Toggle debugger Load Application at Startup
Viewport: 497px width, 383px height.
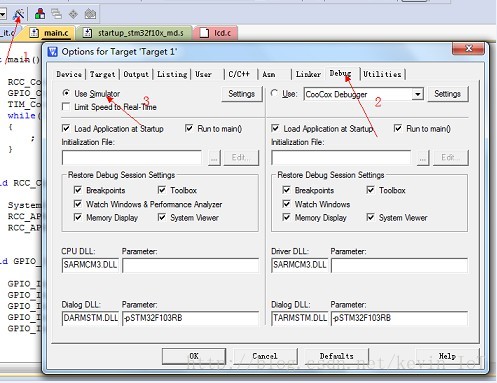pyautogui.click(x=275, y=128)
